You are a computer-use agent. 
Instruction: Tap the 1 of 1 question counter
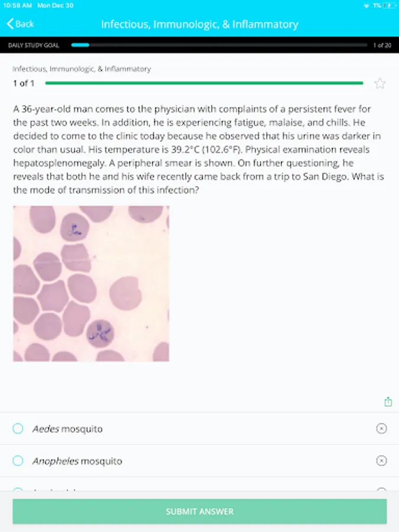pyautogui.click(x=24, y=83)
